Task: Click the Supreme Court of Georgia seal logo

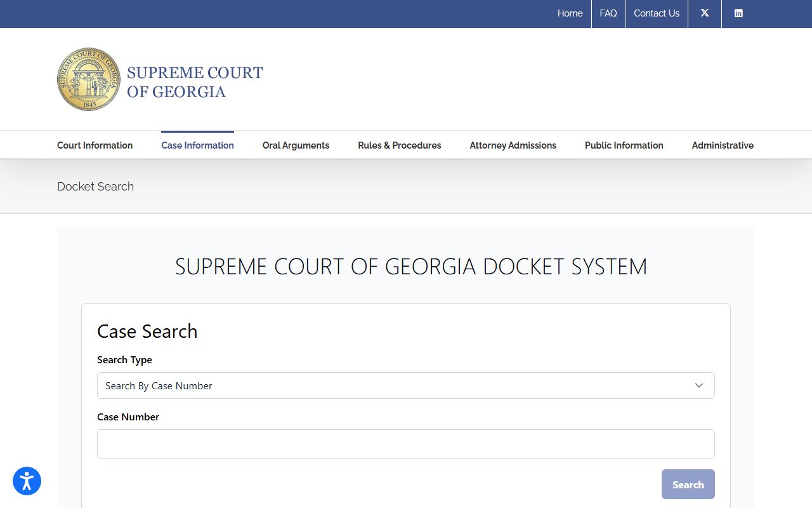Action: 89,79
